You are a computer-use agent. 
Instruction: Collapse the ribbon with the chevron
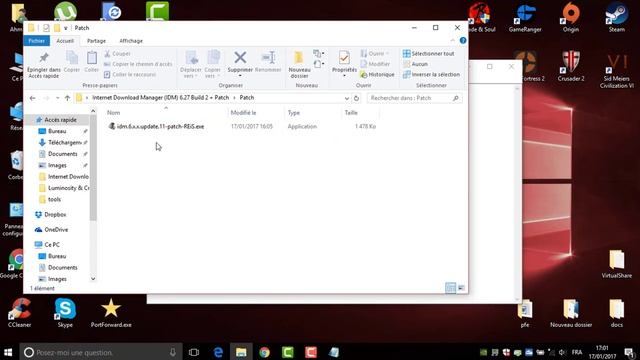click(452, 40)
